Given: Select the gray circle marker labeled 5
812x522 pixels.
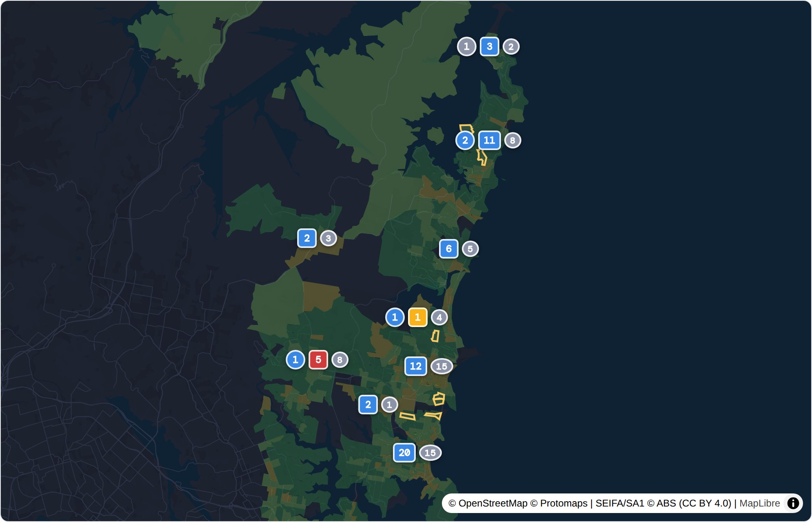Looking at the screenshot, I should click(470, 249).
